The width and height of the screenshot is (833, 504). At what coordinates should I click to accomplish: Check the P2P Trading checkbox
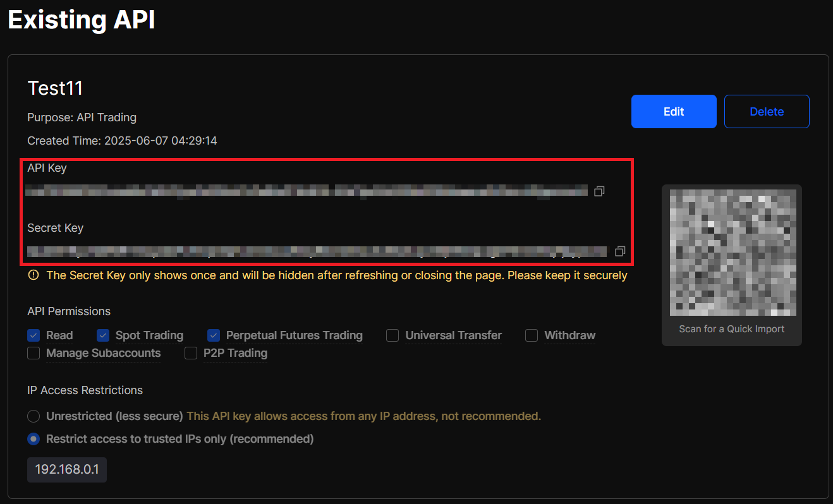[x=191, y=353]
